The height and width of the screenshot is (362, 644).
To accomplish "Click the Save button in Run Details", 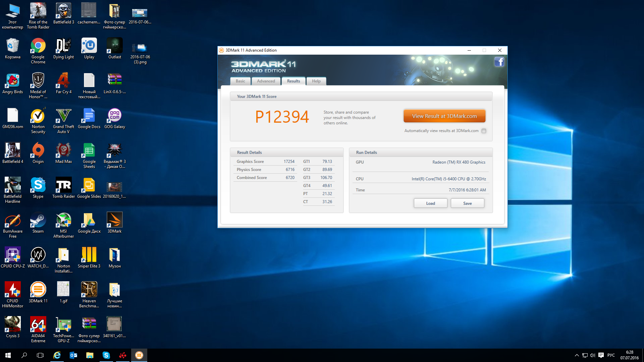I will [x=467, y=203].
